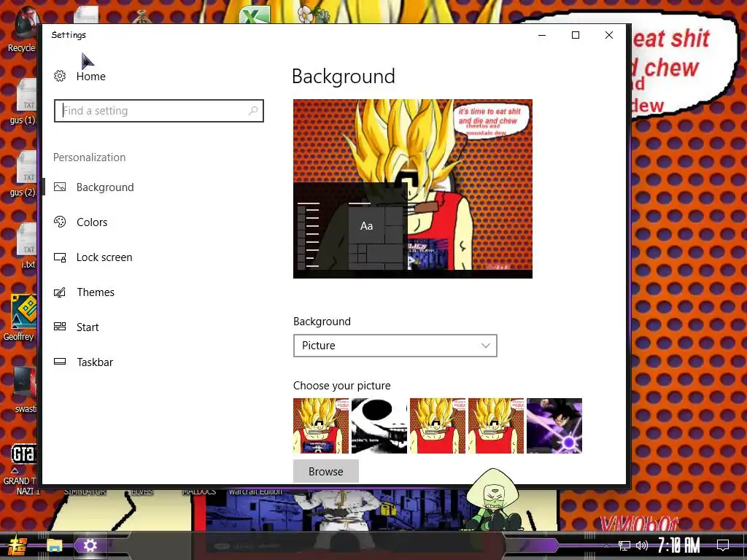Choose the fourth picture thumbnail

pos(496,426)
